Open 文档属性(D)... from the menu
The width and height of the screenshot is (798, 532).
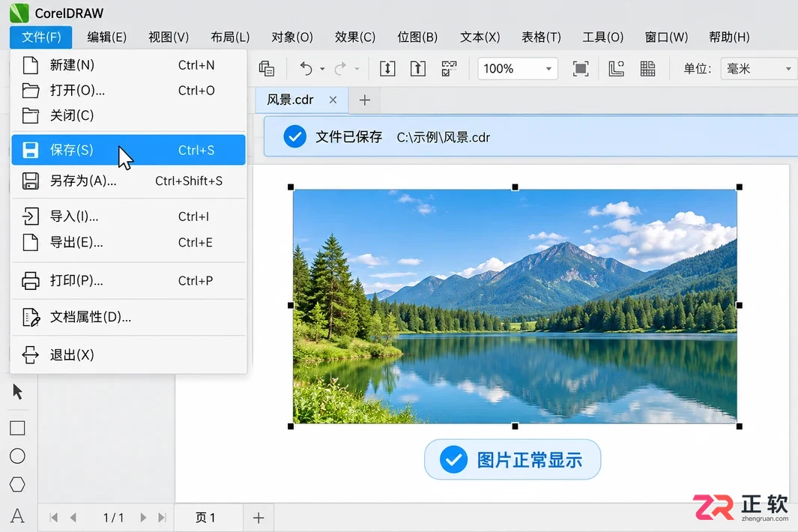[x=128, y=317]
